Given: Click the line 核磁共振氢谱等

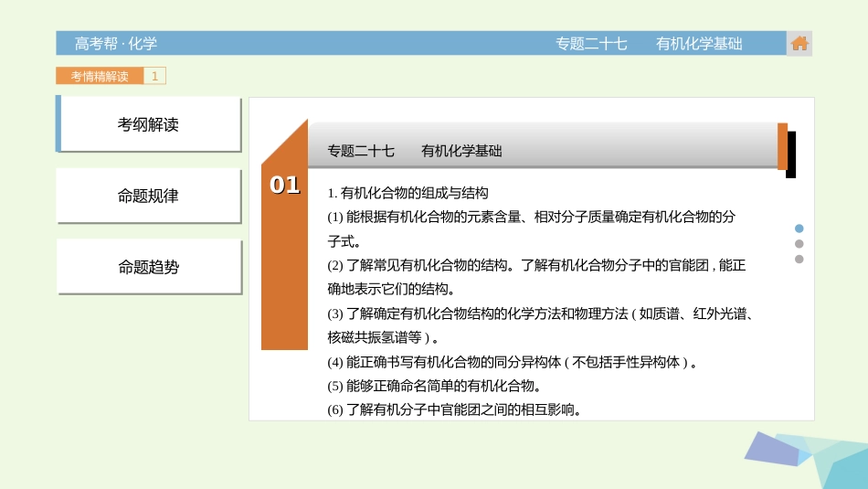Looking at the screenshot, I should (383, 337).
